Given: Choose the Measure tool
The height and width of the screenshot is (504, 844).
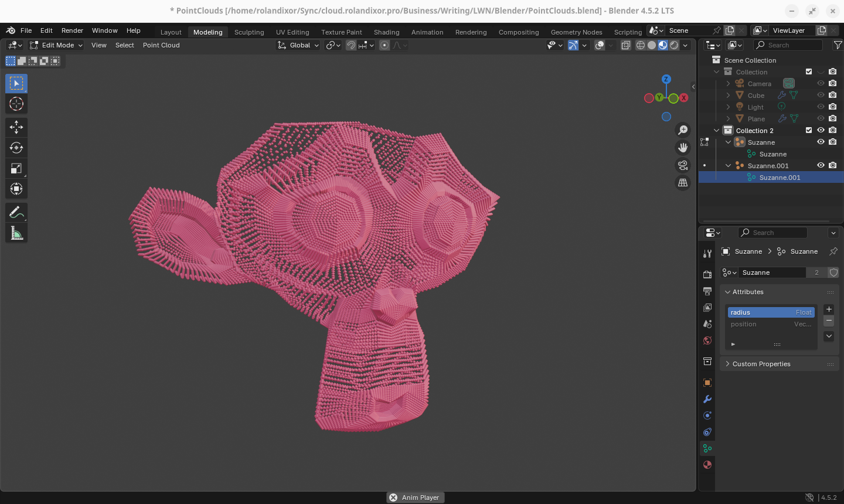Looking at the screenshot, I should (x=16, y=233).
